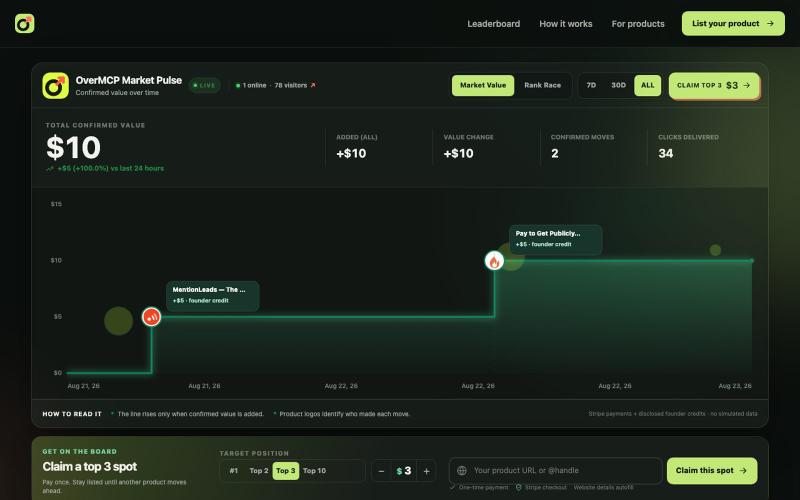The image size is (800, 500).
Task: Open the How it works page
Action: pos(565,23)
